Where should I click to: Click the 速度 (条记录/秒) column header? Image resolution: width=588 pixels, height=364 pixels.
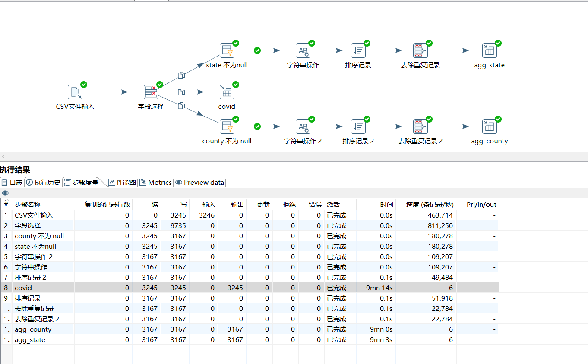click(x=426, y=205)
